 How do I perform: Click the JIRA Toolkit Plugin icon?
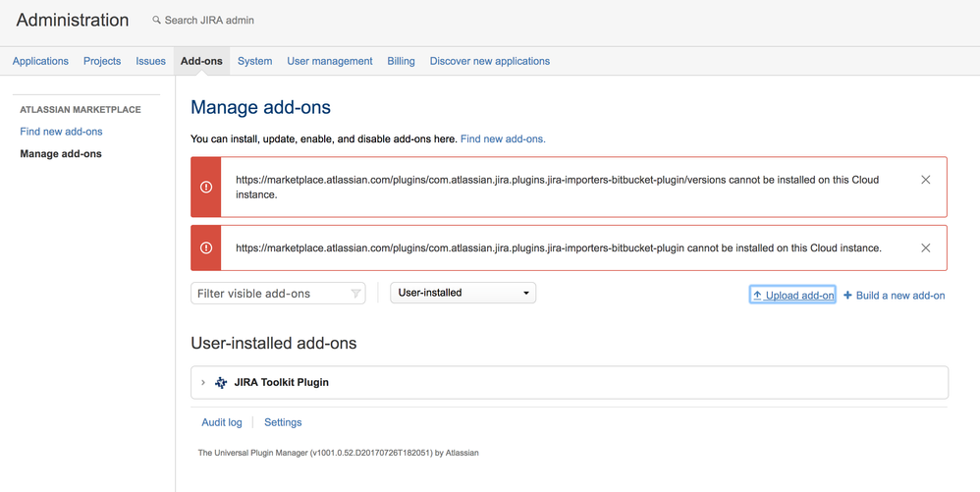[221, 383]
